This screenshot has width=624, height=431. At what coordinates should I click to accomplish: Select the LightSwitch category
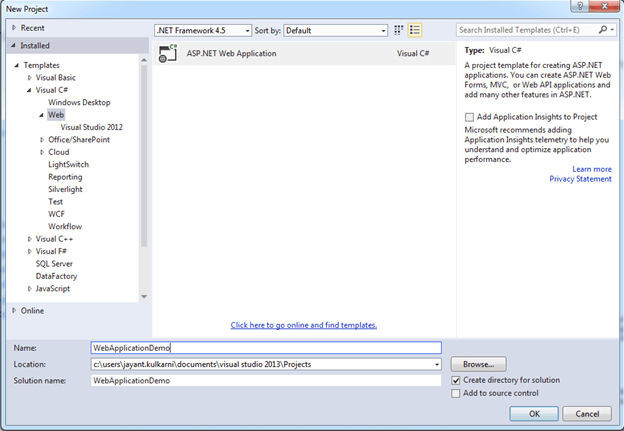[68, 164]
